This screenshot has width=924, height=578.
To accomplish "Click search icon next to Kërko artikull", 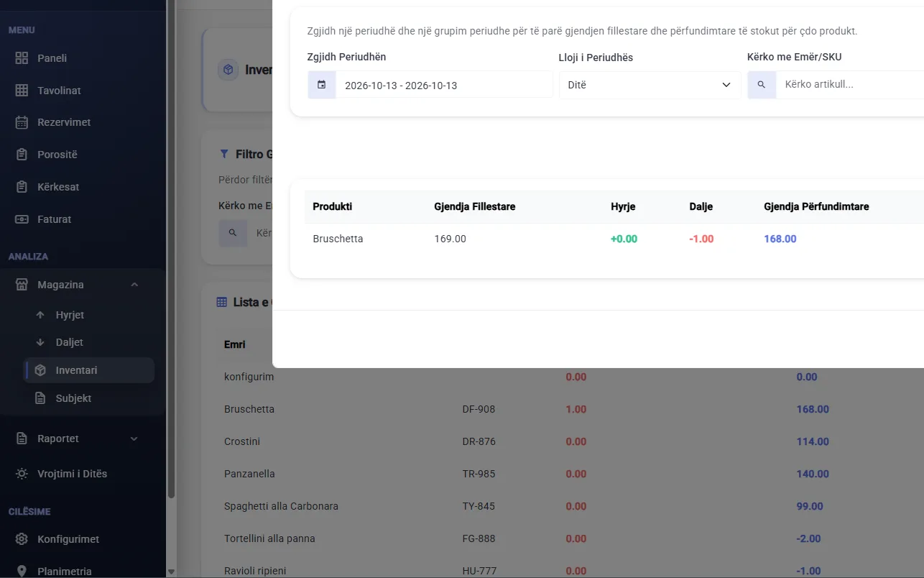I will coord(762,85).
